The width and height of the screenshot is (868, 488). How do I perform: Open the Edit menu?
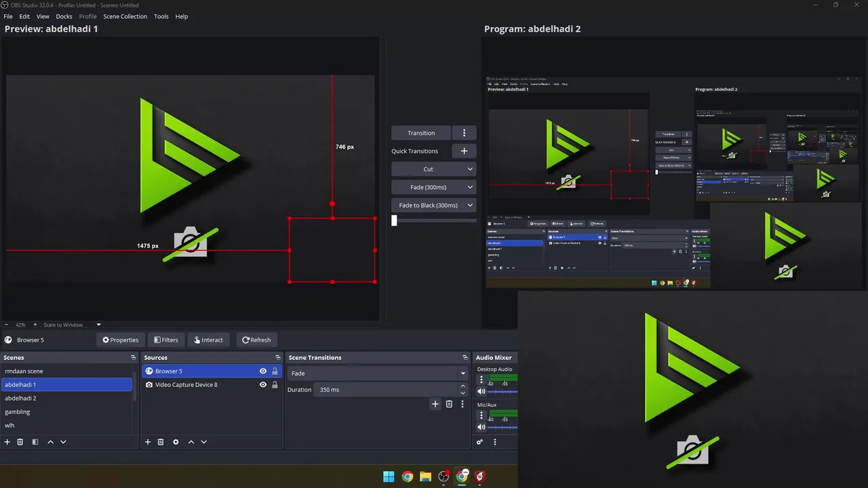24,16
